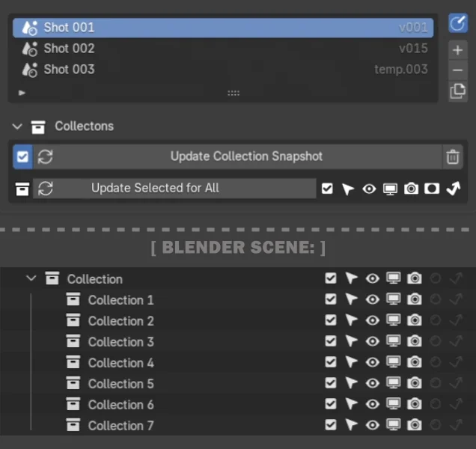Uncheck the Collection 3 checkbox
Image resolution: width=476 pixels, height=449 pixels.
[x=331, y=341]
